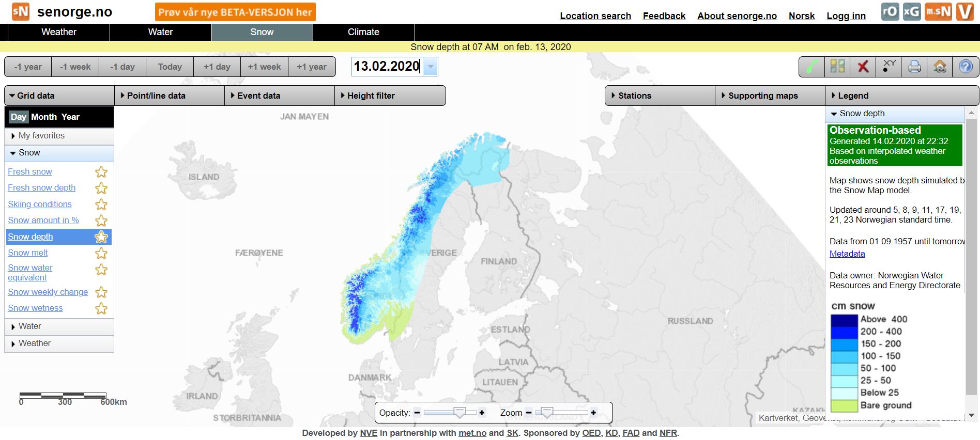Click the printer icon to print map
The width and height of the screenshot is (980, 440).
pos(914,67)
